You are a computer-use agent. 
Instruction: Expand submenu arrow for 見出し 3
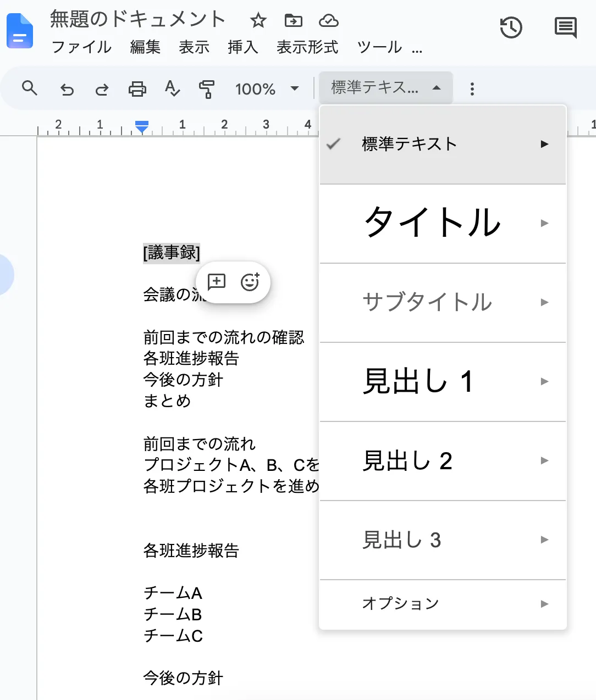(x=544, y=540)
